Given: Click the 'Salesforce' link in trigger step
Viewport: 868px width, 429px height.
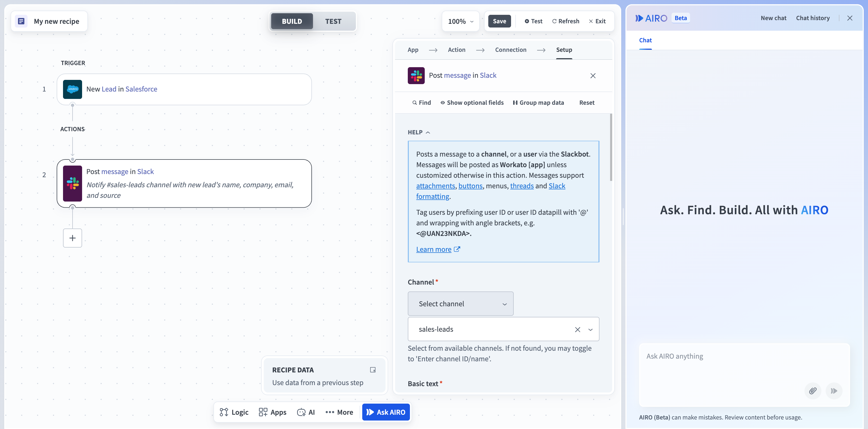Looking at the screenshot, I should click(141, 89).
